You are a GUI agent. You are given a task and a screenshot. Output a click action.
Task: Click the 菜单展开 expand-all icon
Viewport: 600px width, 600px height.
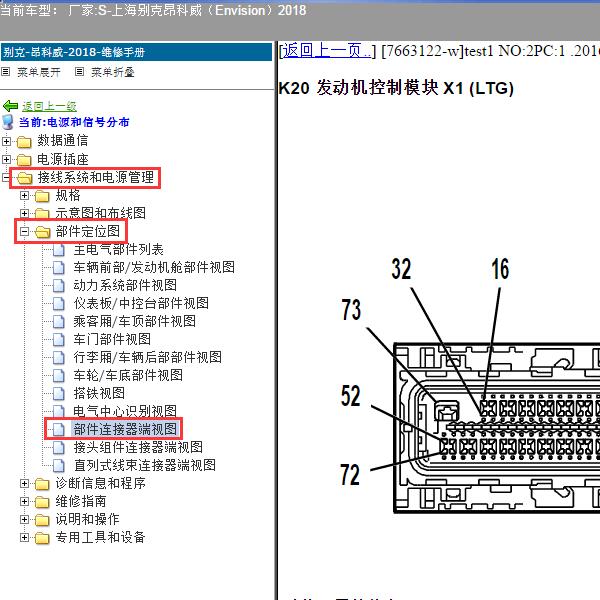[x=5, y=72]
